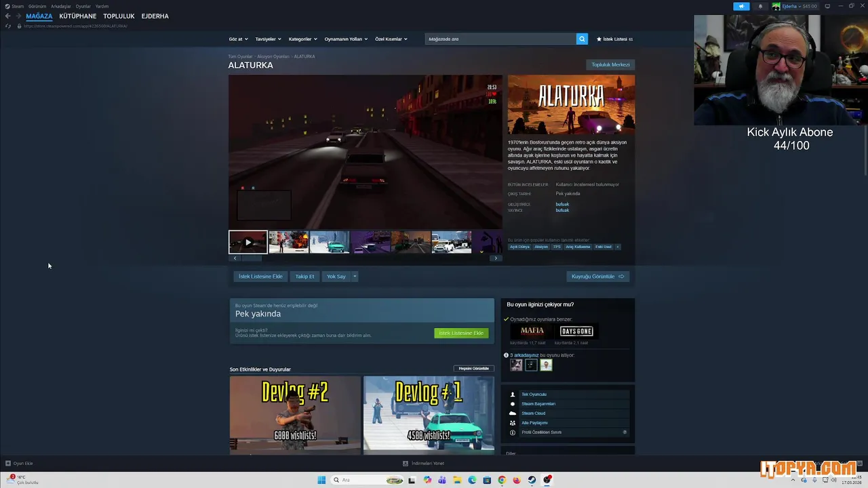
Task: Click the Steam announcements megaphone button
Action: coord(741,6)
